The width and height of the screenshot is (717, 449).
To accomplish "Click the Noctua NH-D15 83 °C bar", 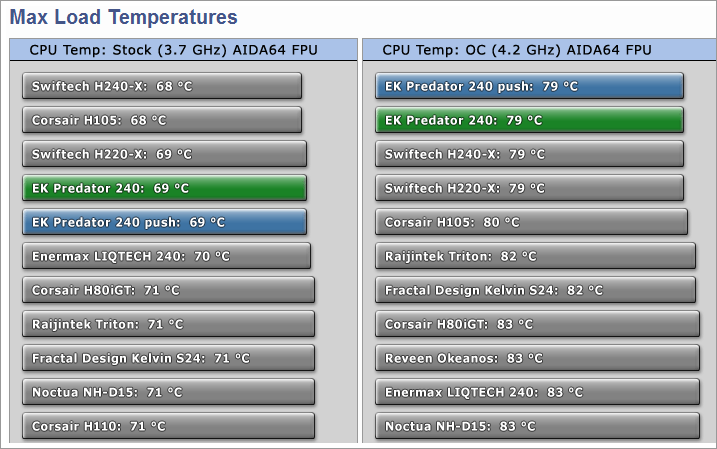I will pos(537,426).
